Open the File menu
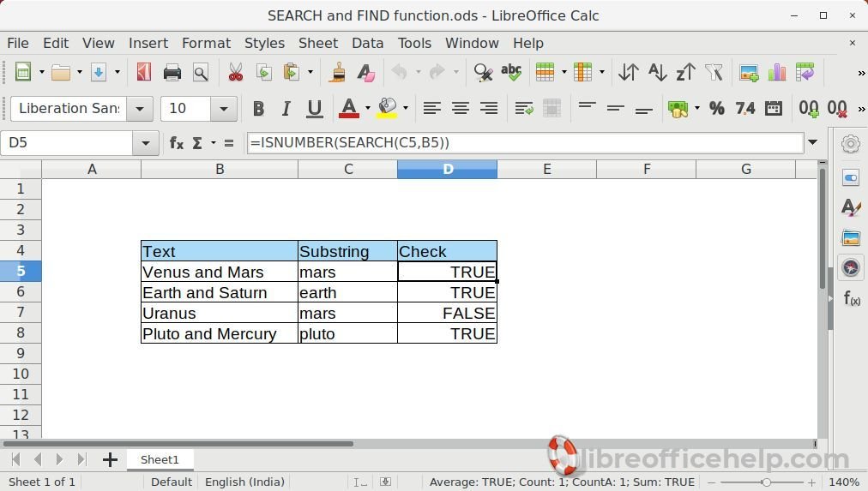868x491 pixels. tap(18, 43)
